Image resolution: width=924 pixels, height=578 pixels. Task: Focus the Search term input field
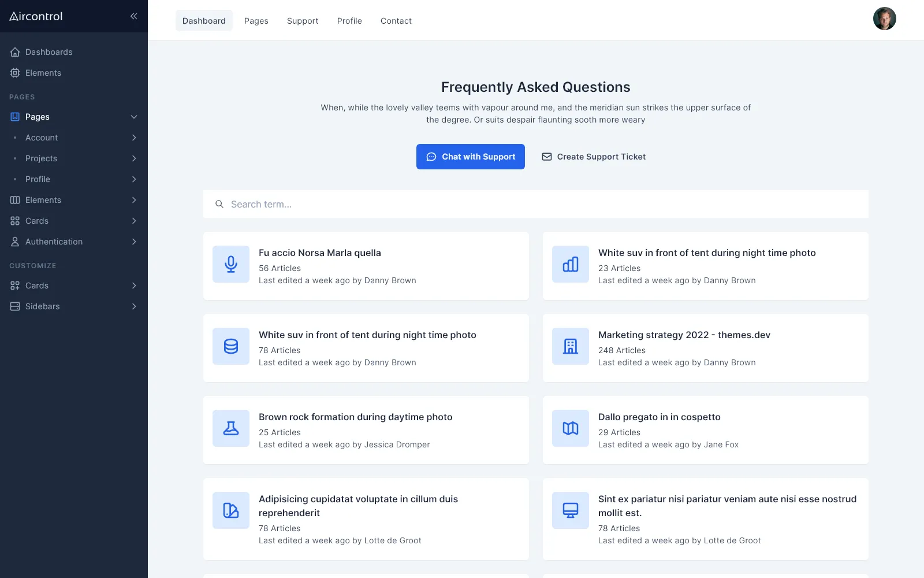point(536,204)
